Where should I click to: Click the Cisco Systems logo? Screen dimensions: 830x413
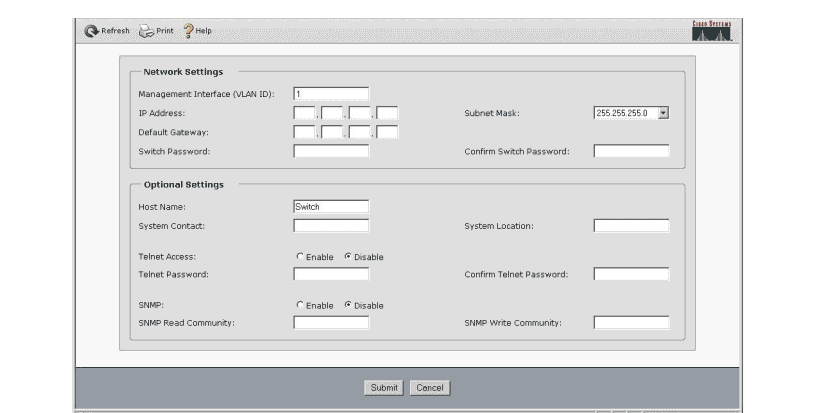coord(712,29)
